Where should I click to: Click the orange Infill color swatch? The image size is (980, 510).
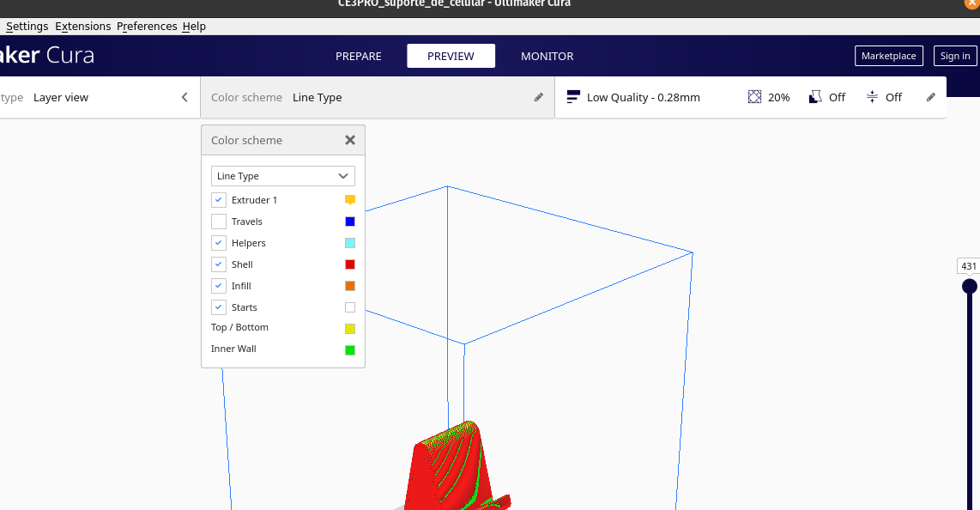(350, 286)
